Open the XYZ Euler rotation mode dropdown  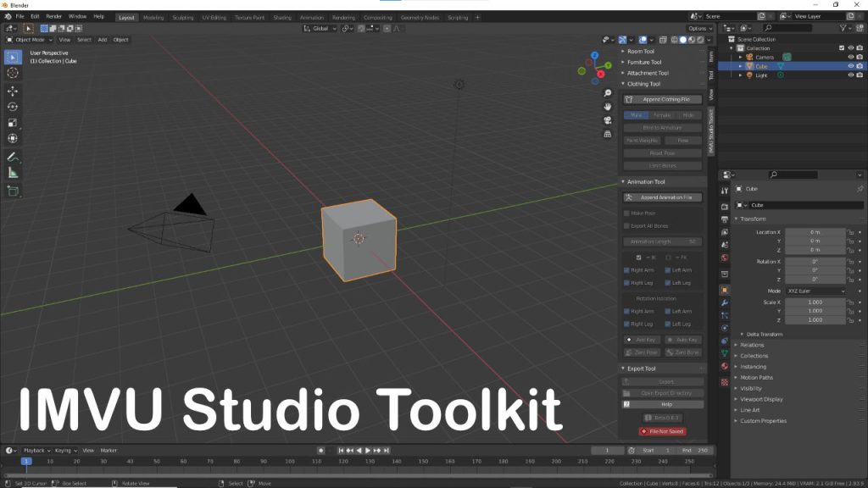tap(815, 291)
